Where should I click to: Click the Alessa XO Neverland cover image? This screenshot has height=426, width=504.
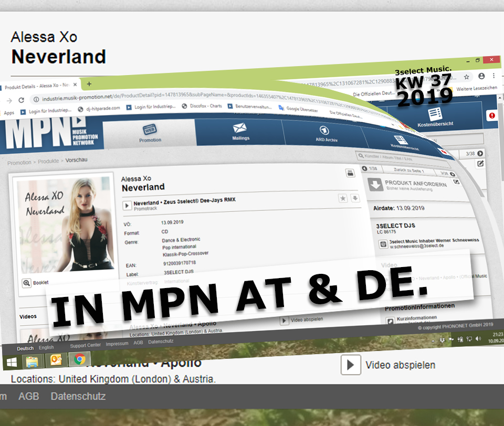tap(65, 225)
